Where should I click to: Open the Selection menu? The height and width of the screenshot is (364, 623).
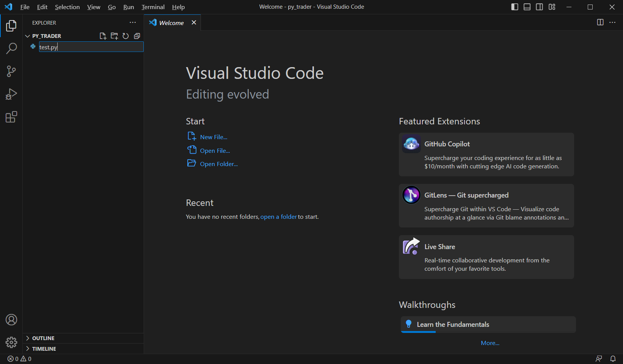pos(67,7)
